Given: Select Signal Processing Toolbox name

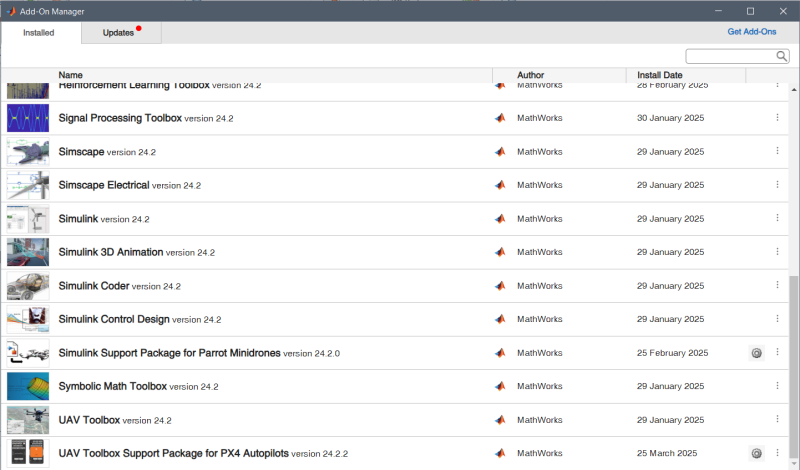Looking at the screenshot, I should coord(120,118).
